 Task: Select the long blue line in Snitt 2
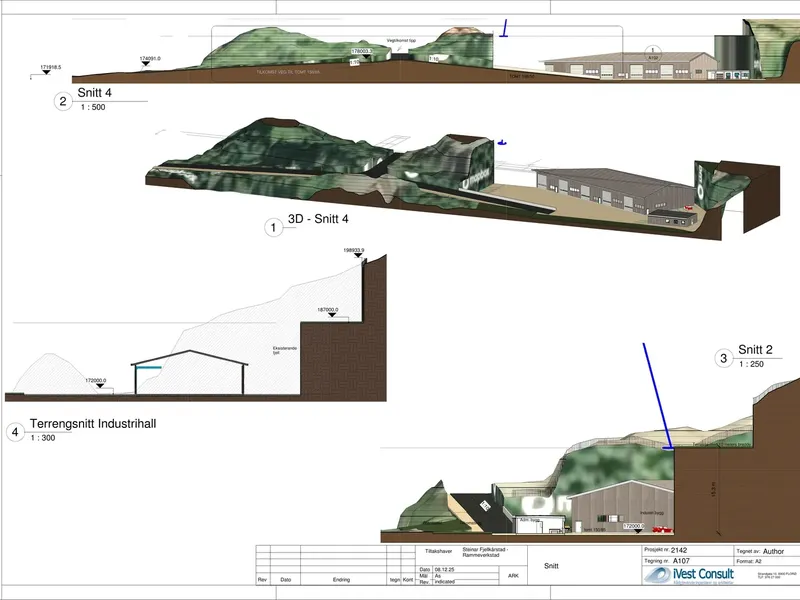point(658,395)
